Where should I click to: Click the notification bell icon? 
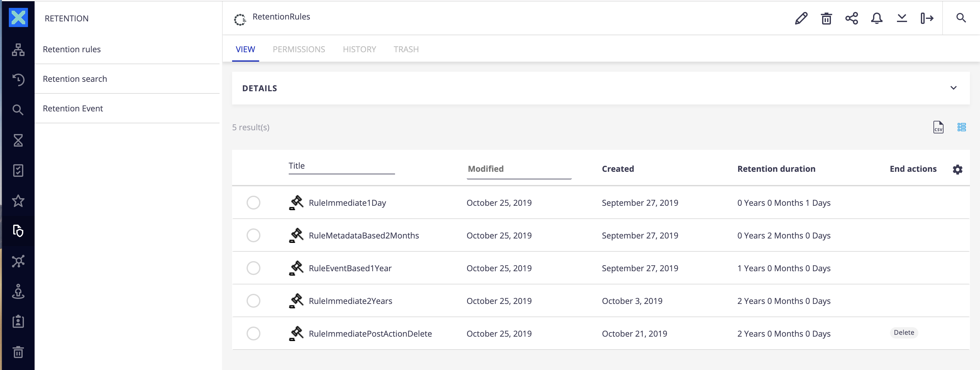pyautogui.click(x=877, y=18)
